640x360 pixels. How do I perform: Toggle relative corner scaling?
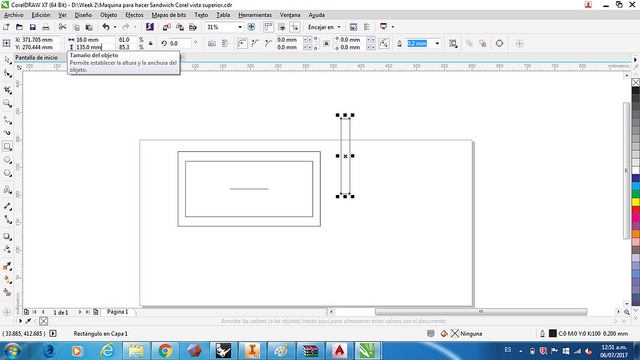(384, 43)
